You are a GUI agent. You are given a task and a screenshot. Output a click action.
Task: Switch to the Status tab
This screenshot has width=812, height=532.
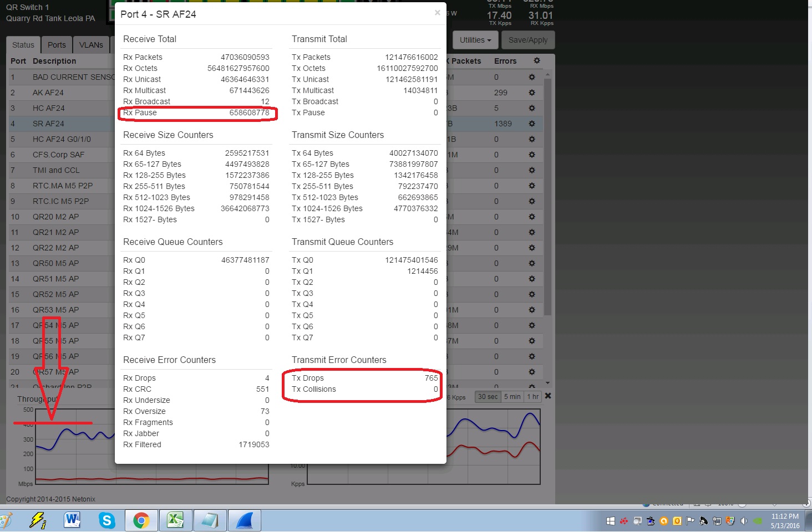[x=23, y=45]
